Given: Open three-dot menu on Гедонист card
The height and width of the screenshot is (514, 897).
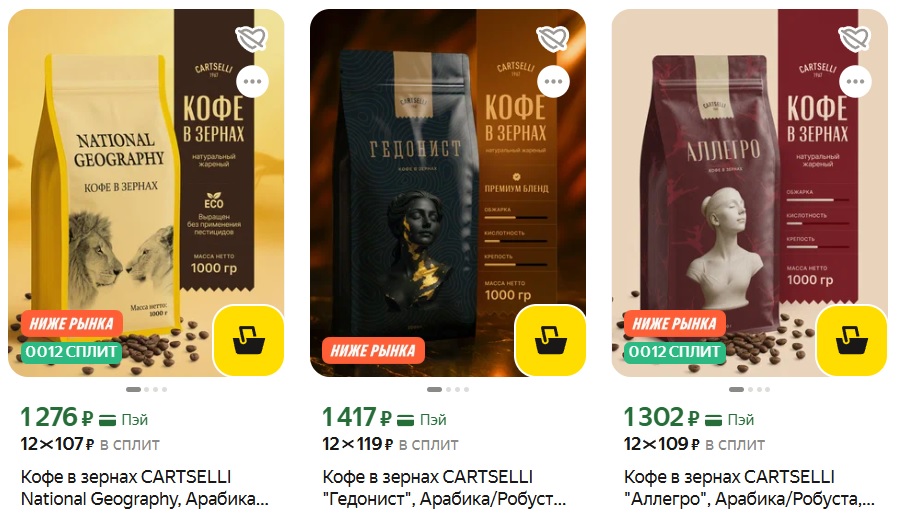Looking at the screenshot, I should tap(553, 81).
